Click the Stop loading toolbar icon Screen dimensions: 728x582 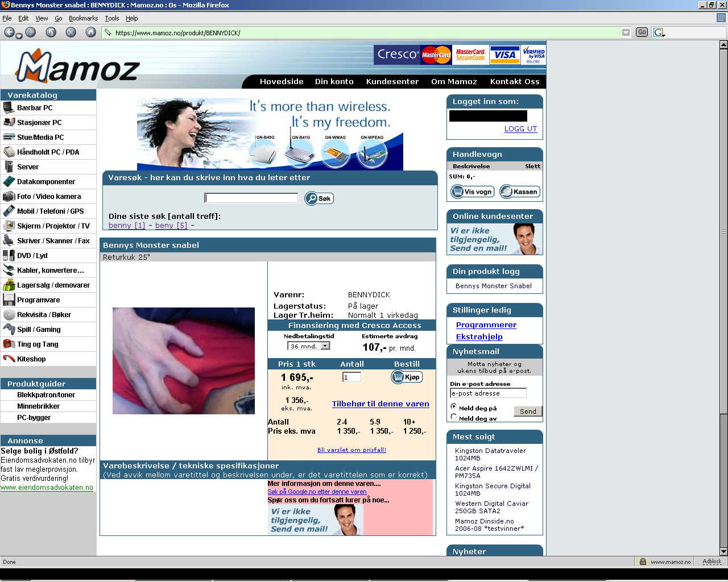coord(71,32)
